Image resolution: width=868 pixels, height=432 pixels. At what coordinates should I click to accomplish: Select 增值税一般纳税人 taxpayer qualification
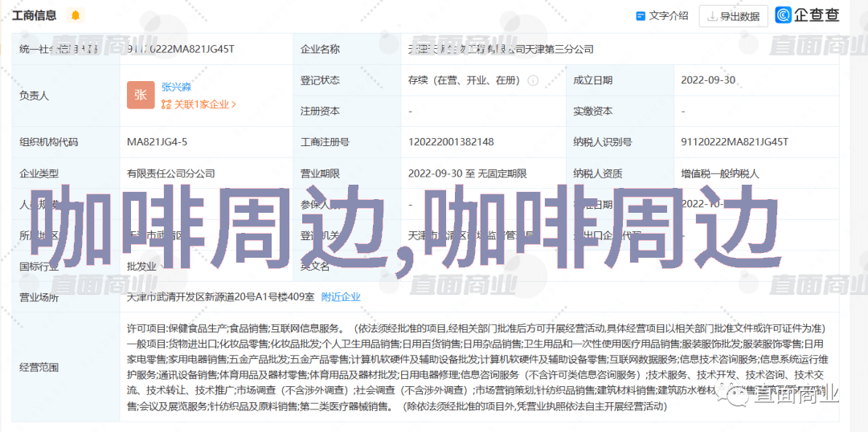point(720,173)
